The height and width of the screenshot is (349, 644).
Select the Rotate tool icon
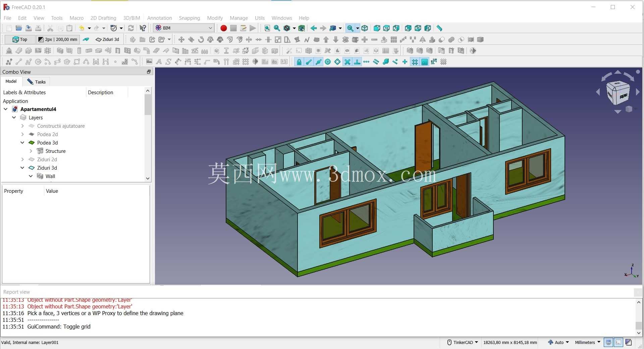click(x=201, y=40)
